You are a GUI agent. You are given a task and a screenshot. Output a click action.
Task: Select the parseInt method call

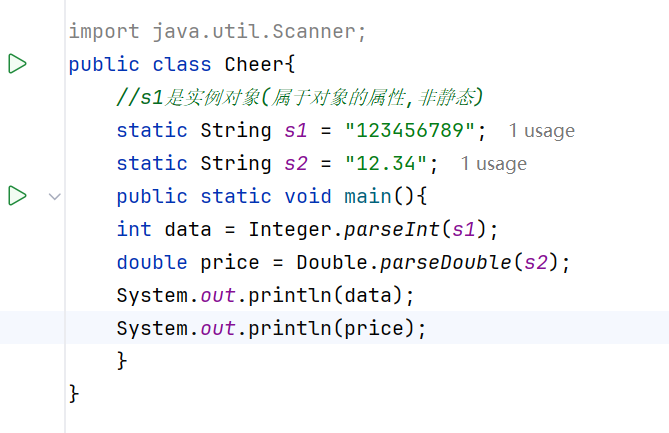392,230
